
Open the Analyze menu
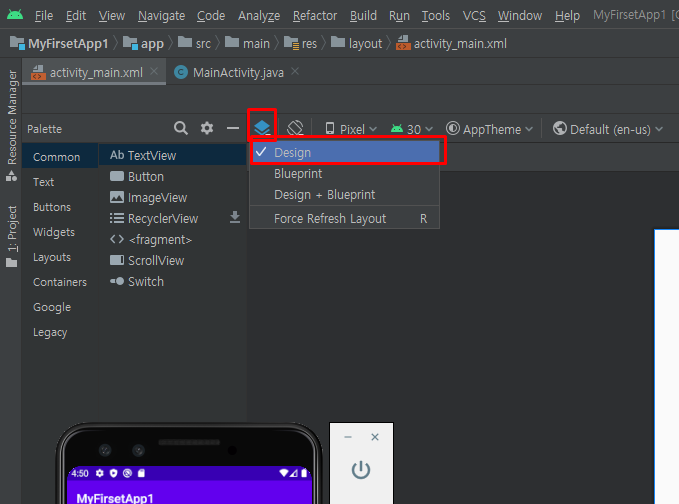click(259, 16)
